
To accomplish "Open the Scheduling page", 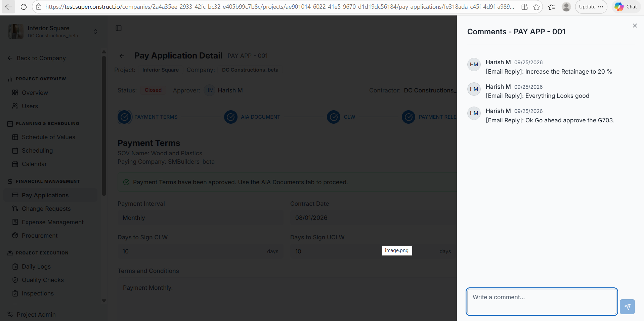I will [37, 151].
